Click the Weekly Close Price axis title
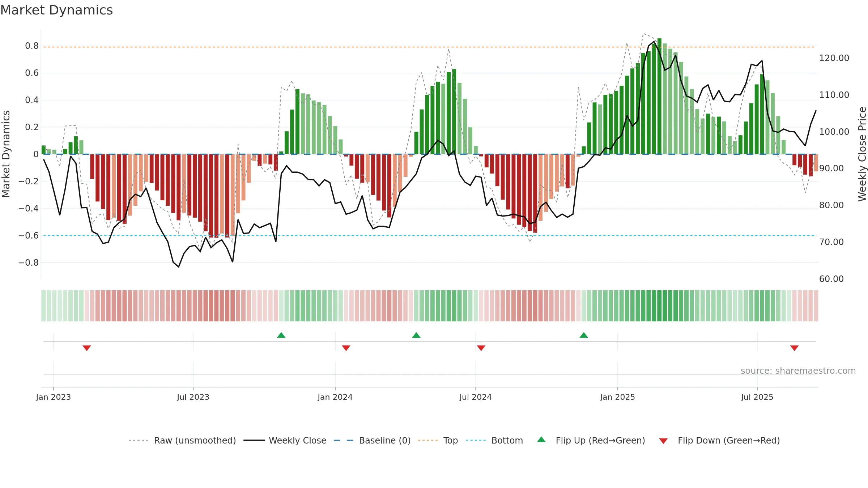This screenshot has height=488, width=868. (862, 154)
